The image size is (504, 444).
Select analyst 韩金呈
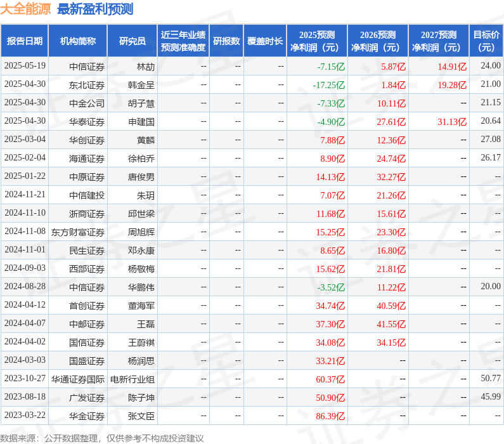141,85
